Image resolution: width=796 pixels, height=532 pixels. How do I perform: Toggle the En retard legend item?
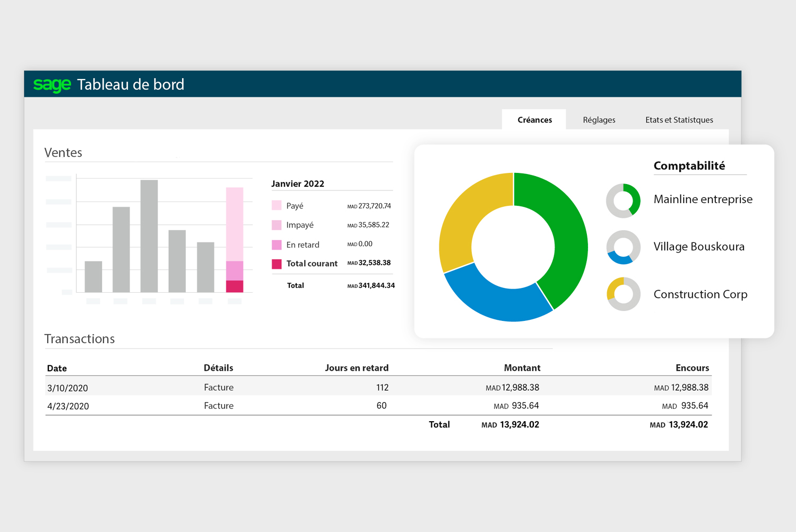point(304,245)
